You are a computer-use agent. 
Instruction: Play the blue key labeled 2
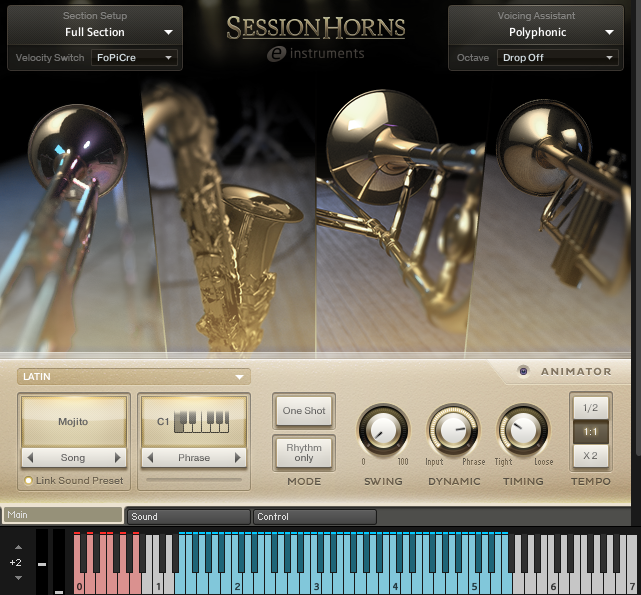coord(237,581)
